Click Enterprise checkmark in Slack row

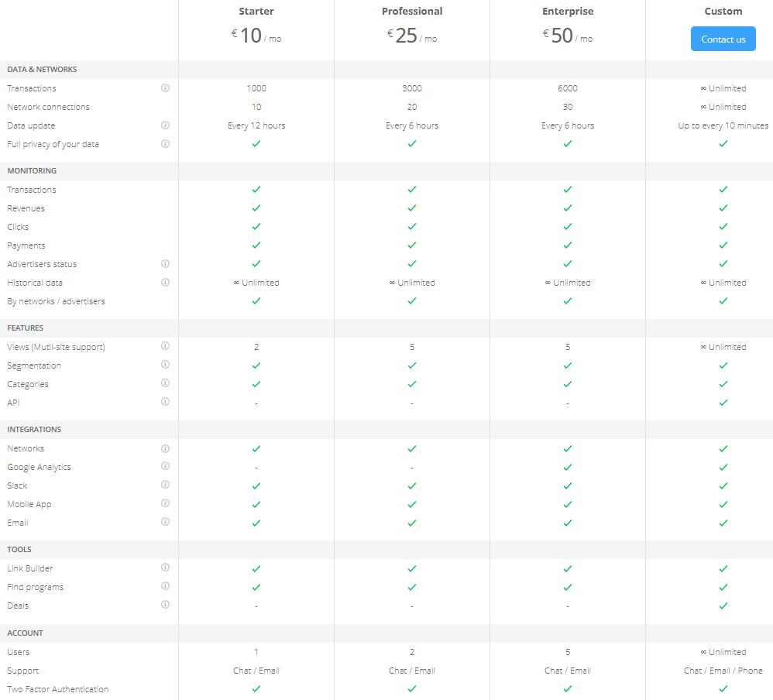[568, 486]
